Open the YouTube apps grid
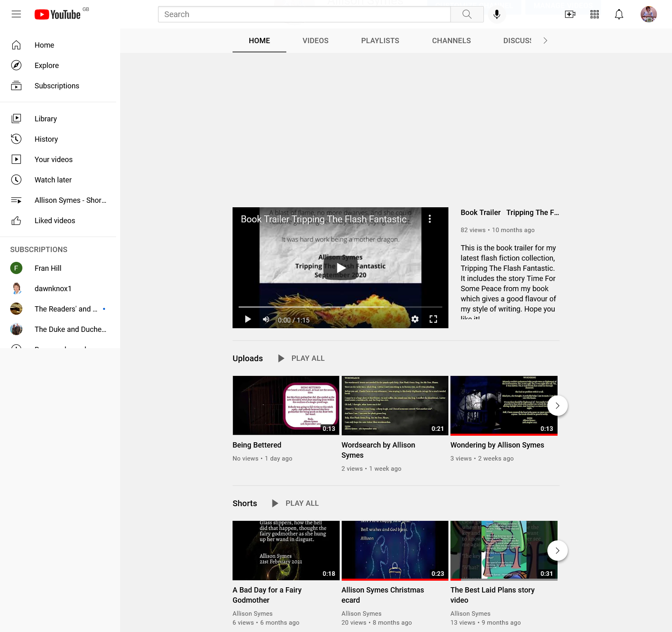The image size is (672, 632). point(594,14)
